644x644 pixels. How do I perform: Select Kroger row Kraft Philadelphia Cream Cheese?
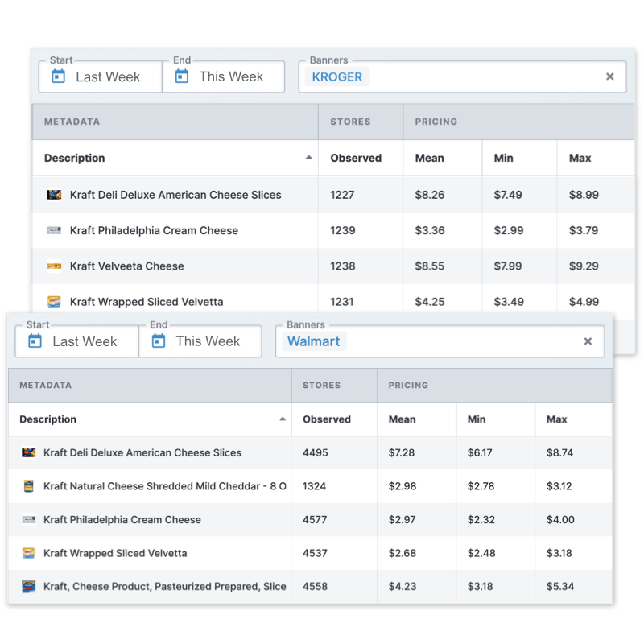point(333,230)
